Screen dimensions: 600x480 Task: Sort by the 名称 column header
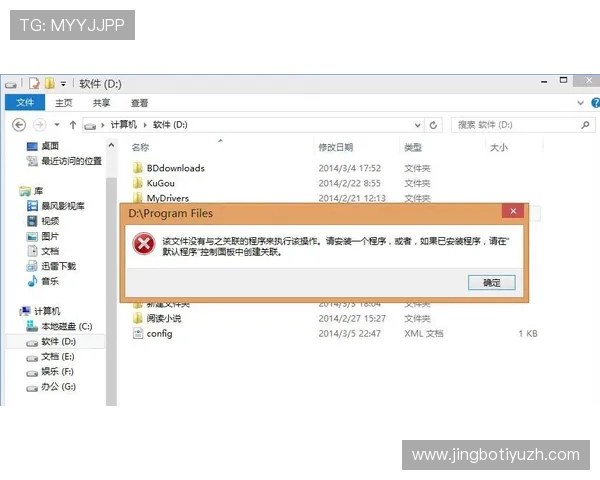click(x=140, y=147)
